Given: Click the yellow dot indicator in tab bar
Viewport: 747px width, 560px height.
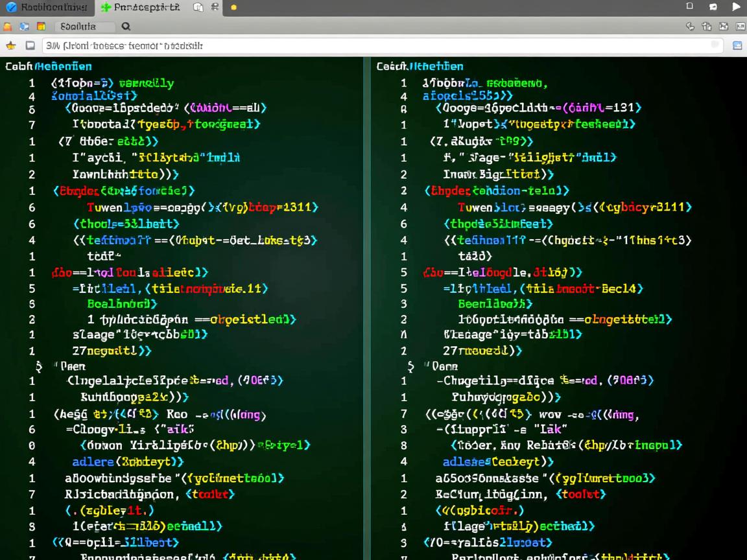Looking at the screenshot, I should click(233, 8).
